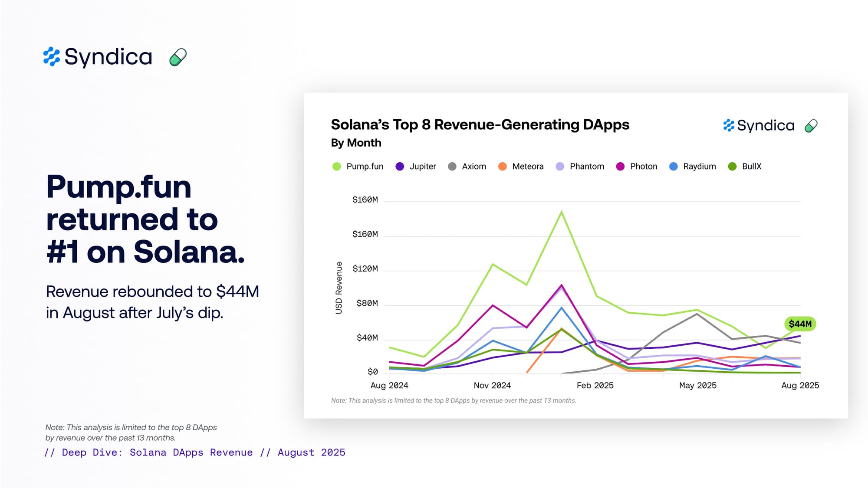The height and width of the screenshot is (488, 868).
Task: Click the $80M y-axis label
Action: 367,303
